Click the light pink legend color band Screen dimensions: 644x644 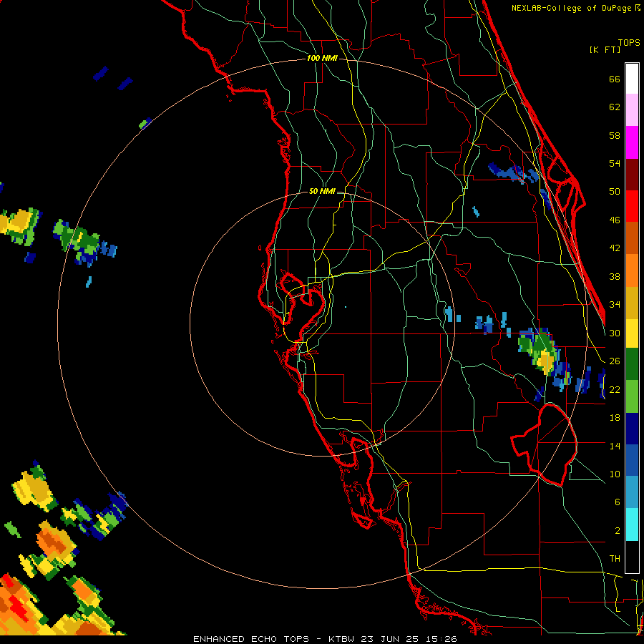tap(632, 110)
